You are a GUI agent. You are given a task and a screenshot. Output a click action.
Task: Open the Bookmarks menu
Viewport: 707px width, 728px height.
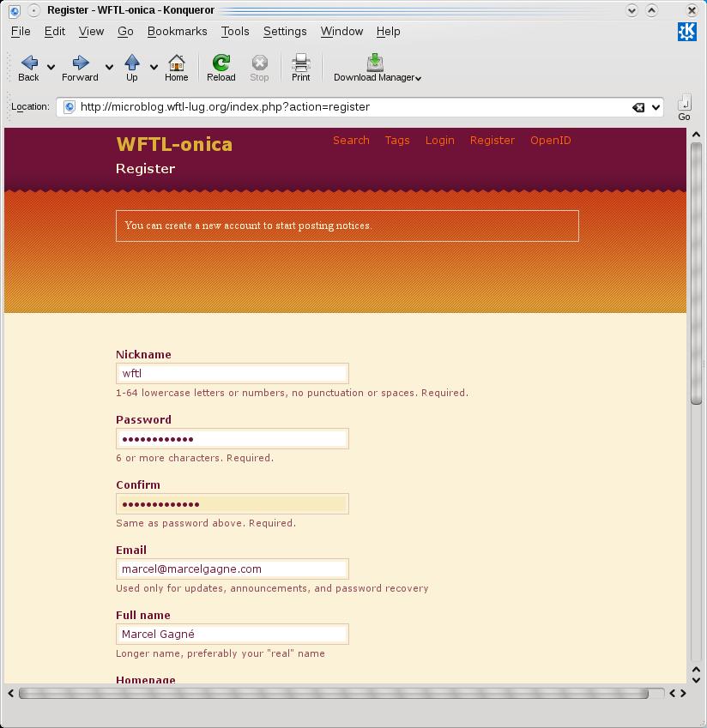click(x=177, y=31)
